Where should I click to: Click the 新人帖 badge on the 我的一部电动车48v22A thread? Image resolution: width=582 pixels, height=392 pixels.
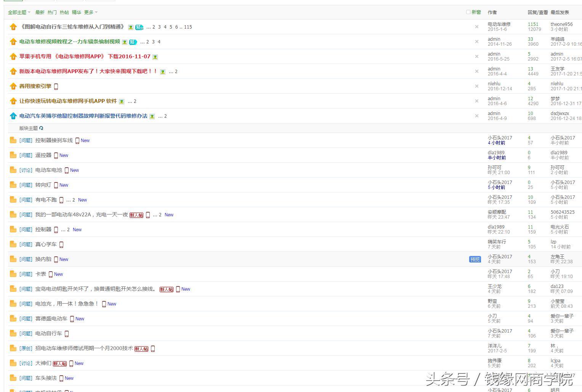(x=136, y=215)
